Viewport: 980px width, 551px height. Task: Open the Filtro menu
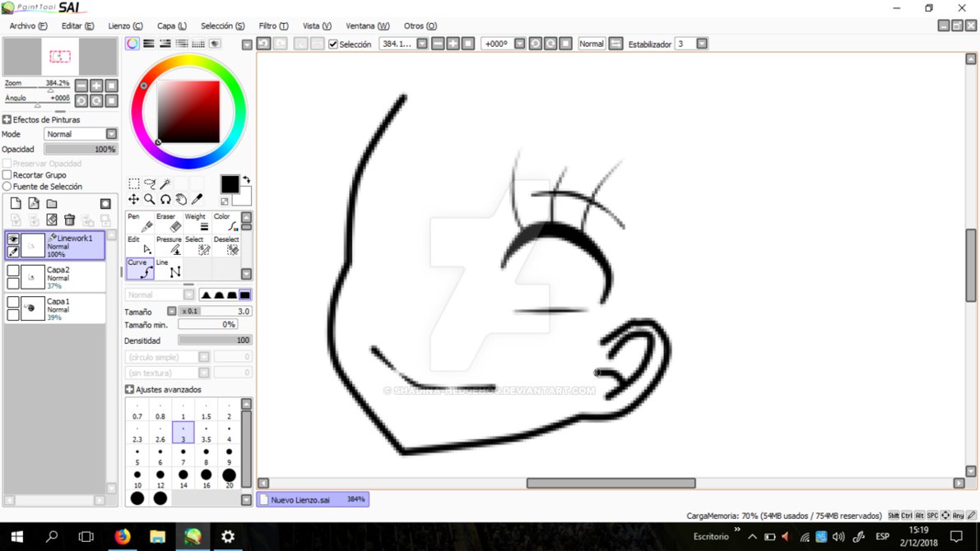tap(272, 25)
